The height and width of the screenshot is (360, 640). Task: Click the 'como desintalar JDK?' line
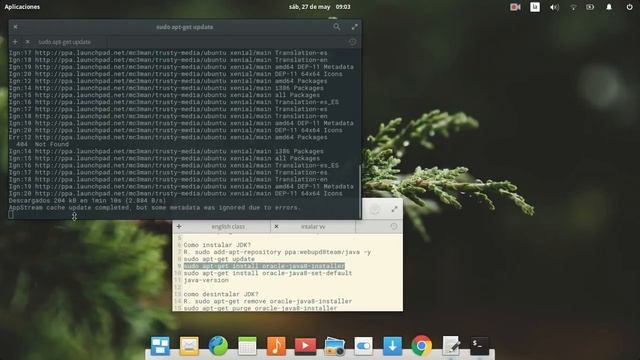click(221, 294)
